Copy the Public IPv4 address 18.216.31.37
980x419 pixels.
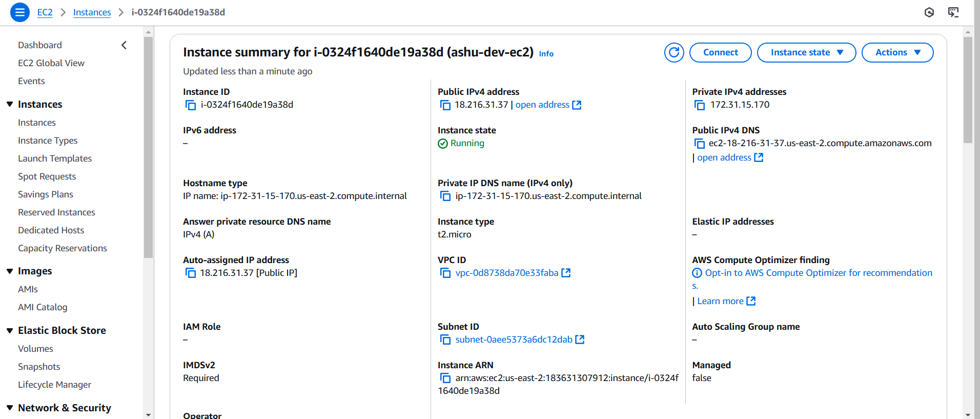(x=445, y=105)
